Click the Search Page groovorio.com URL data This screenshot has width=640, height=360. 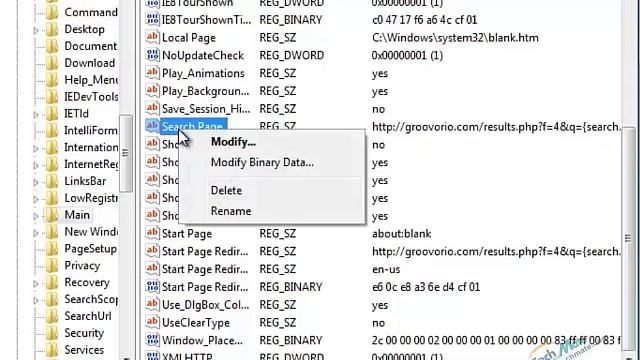coord(496,127)
